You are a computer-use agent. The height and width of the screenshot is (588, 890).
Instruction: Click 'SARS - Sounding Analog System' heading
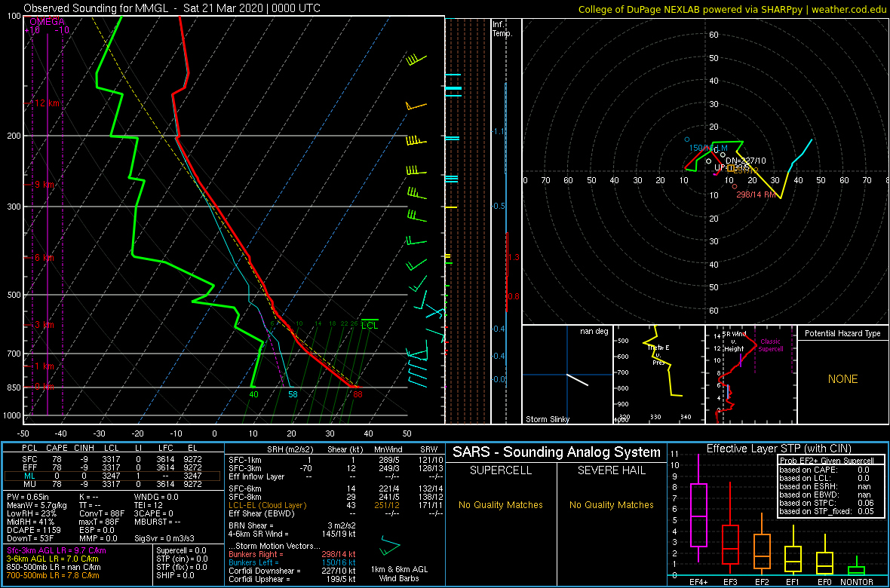click(557, 452)
